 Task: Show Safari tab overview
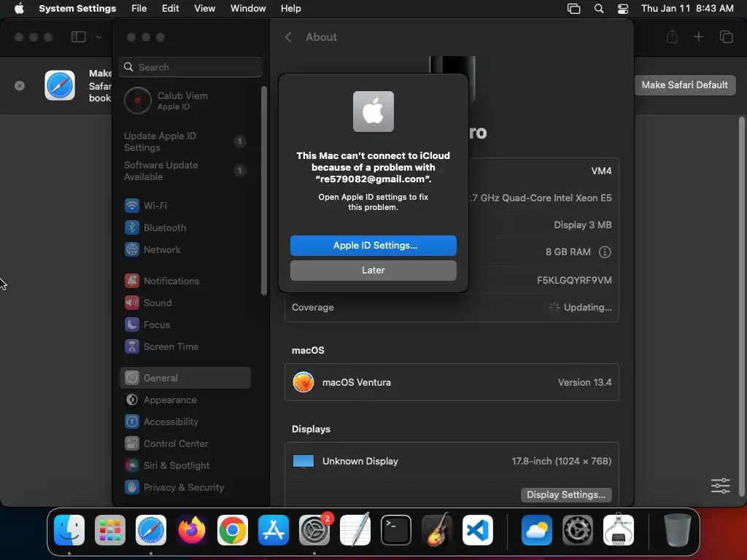pos(726,36)
